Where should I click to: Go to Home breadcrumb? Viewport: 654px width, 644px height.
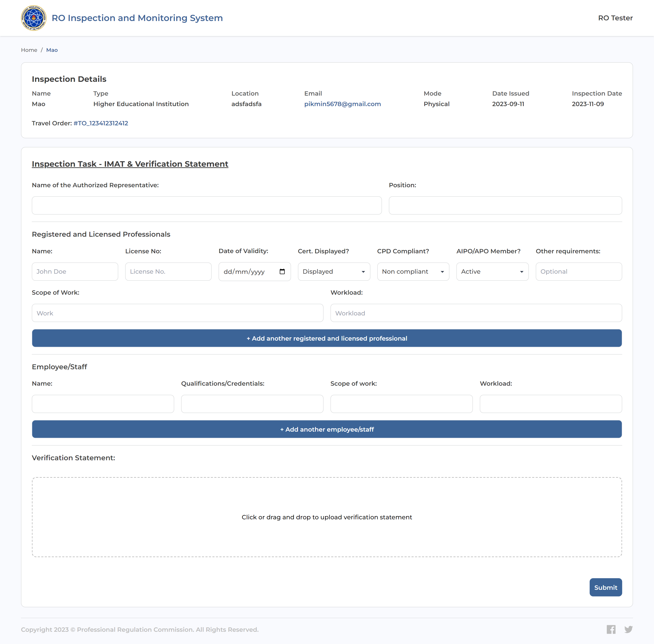click(29, 50)
